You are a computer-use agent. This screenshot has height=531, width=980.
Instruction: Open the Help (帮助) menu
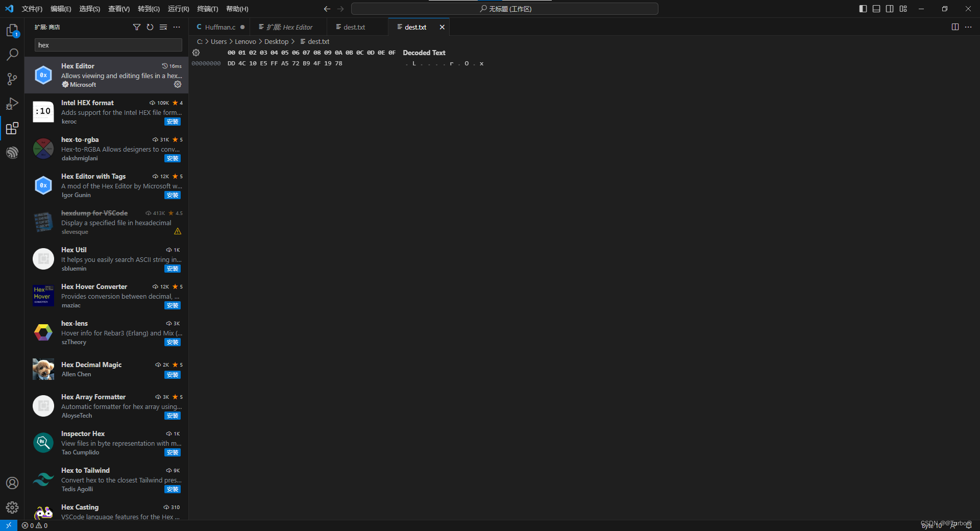click(x=237, y=9)
